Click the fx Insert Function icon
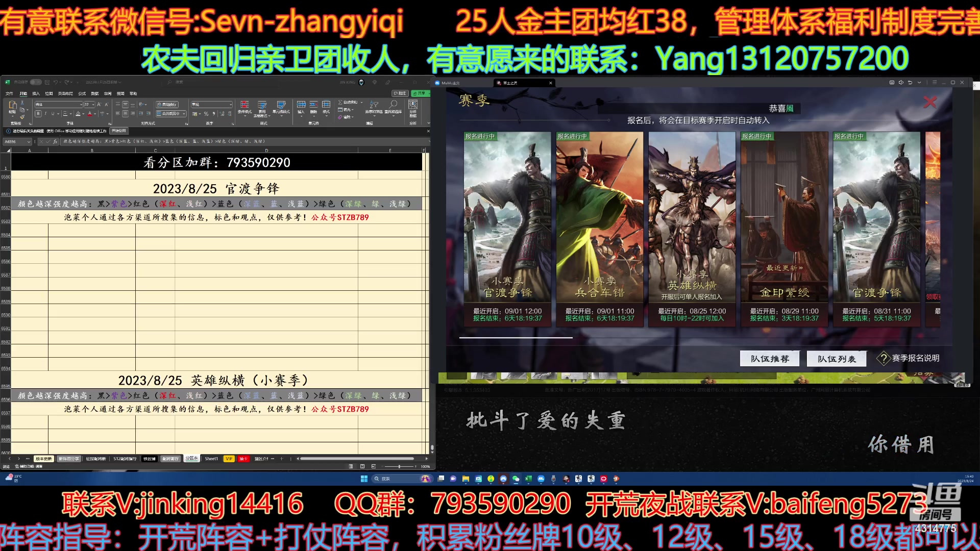Screen dimensions: 980x551 (x=55, y=142)
